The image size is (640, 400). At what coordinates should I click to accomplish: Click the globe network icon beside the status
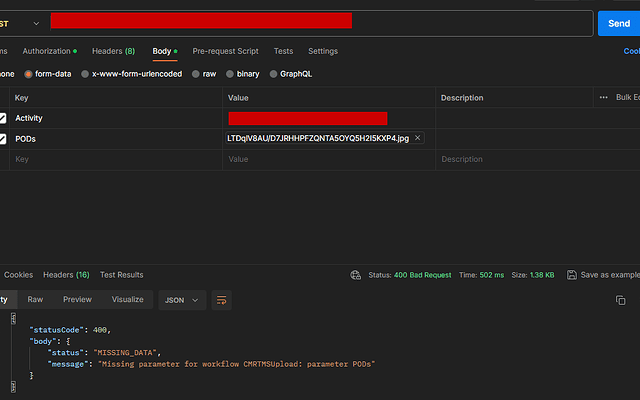[355, 275]
